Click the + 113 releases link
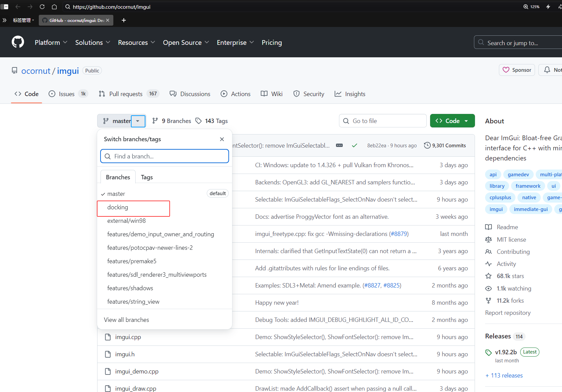 point(504,375)
